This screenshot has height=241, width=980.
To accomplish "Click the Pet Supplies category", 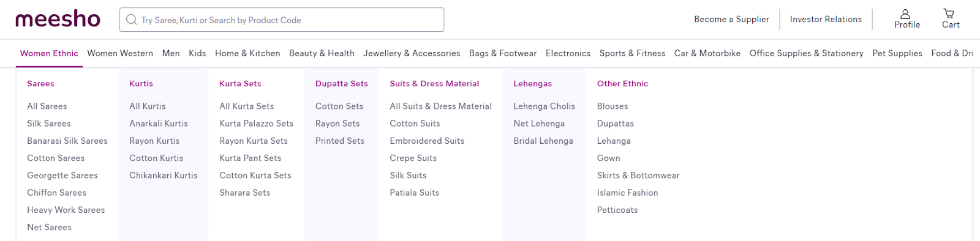I will 897,53.
